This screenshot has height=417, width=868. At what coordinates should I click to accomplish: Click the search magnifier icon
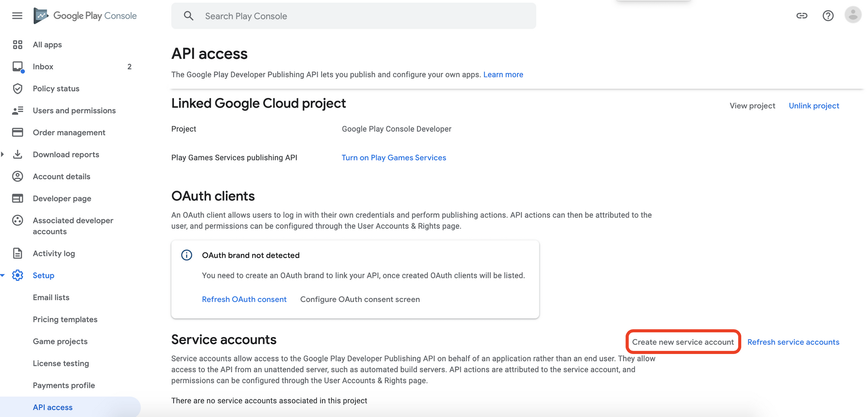pos(188,16)
